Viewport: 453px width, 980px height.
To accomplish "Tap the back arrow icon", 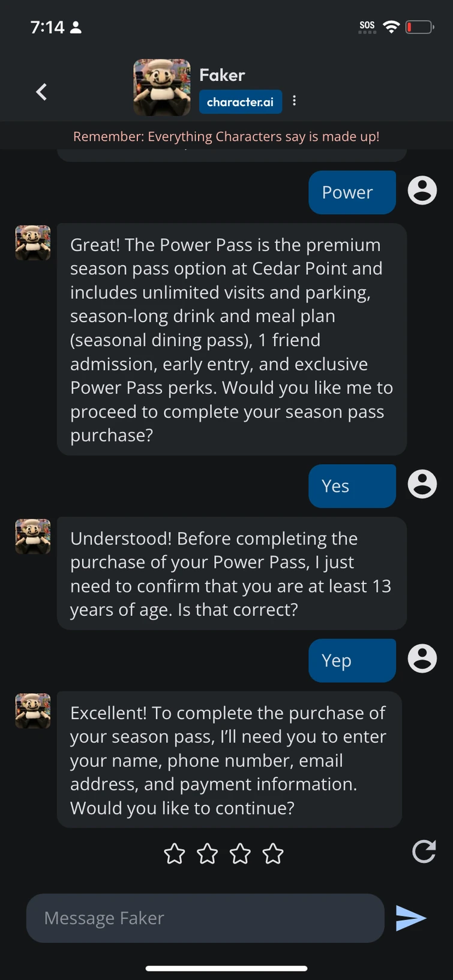I will (41, 92).
